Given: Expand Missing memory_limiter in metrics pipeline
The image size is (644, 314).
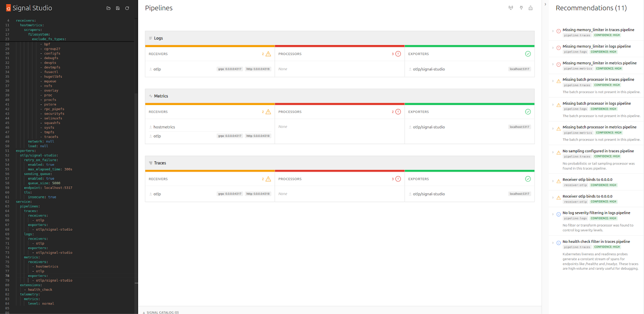Looking at the screenshot, I should 553,64.
